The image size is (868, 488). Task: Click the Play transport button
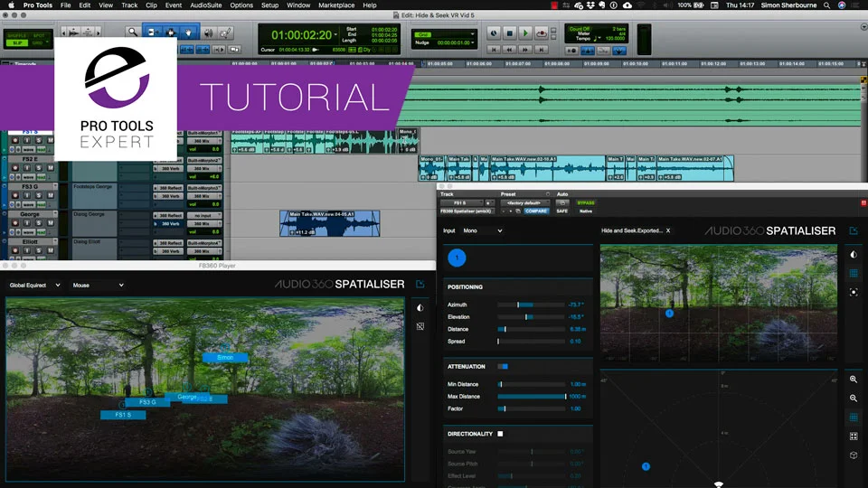pyautogui.click(x=525, y=33)
